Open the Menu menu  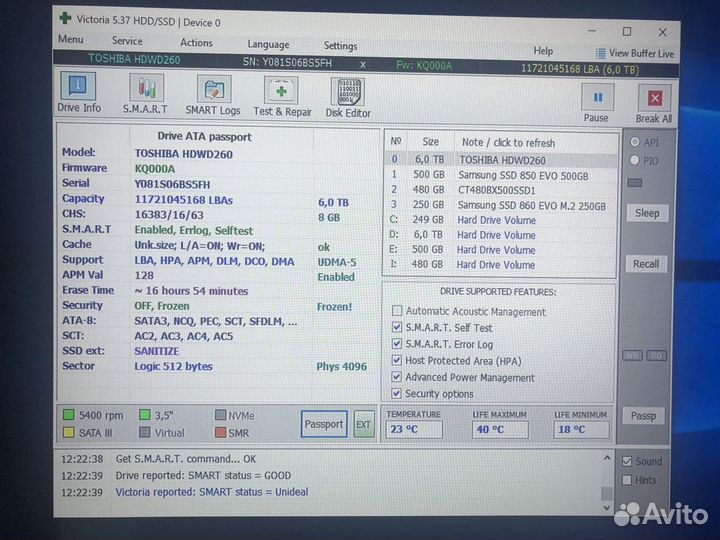click(71, 39)
